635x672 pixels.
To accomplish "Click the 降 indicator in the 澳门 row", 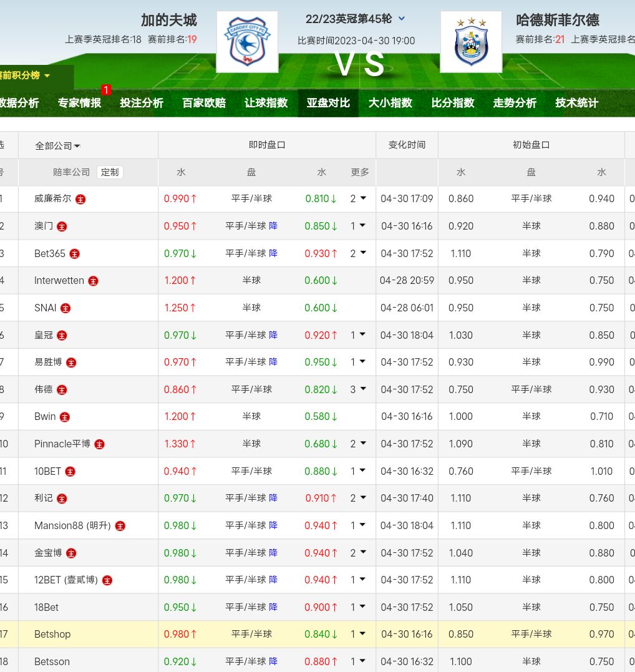I will coord(273,226).
